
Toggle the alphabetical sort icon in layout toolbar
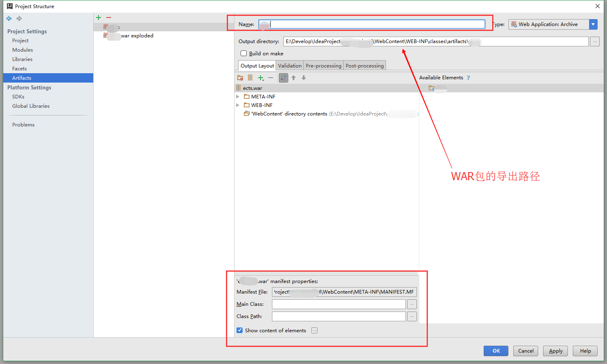tap(283, 78)
